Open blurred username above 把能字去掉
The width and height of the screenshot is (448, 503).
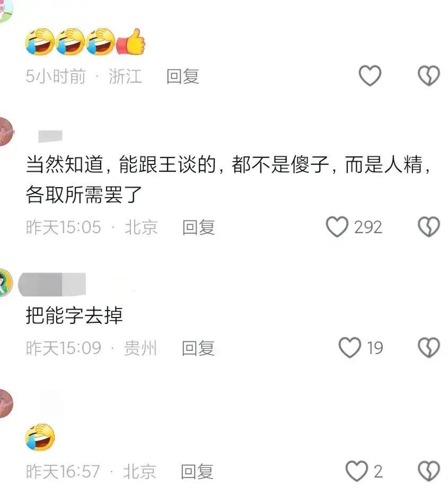click(x=52, y=284)
